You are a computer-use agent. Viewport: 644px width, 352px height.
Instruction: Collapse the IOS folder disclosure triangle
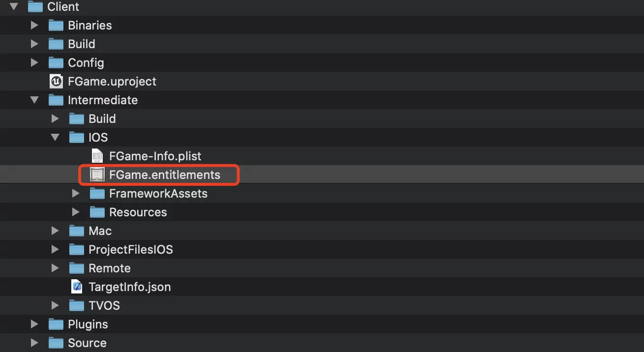(55, 137)
